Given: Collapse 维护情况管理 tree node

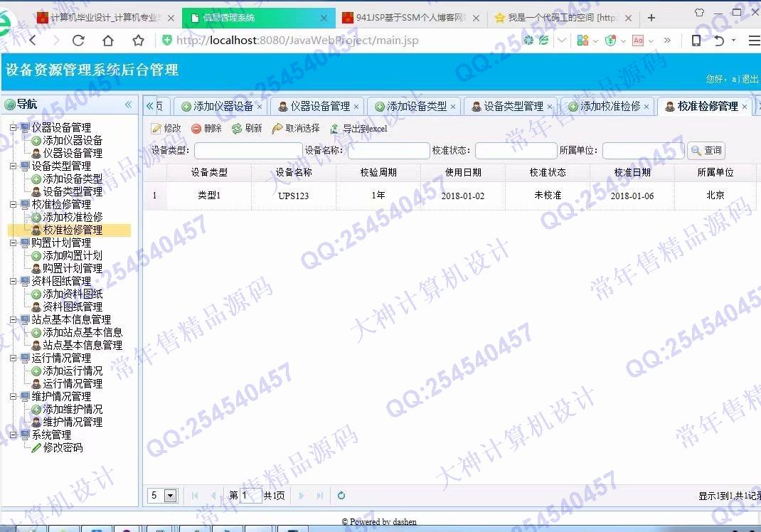Looking at the screenshot, I should pyautogui.click(x=13, y=396).
